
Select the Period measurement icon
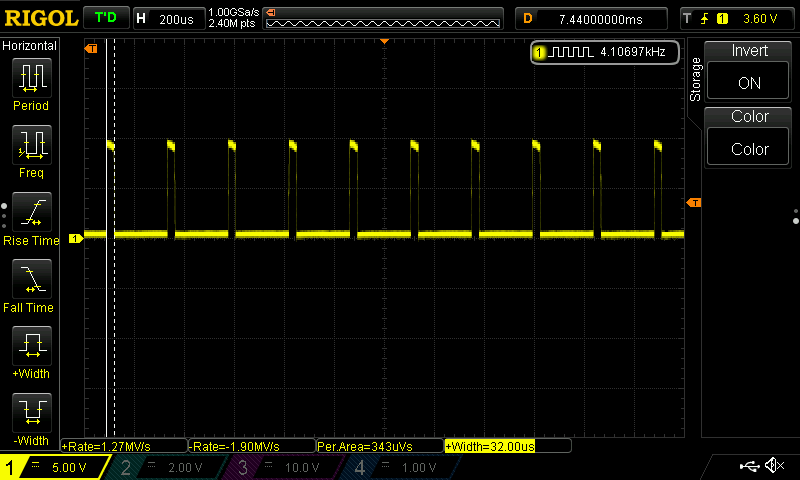pyautogui.click(x=32, y=78)
